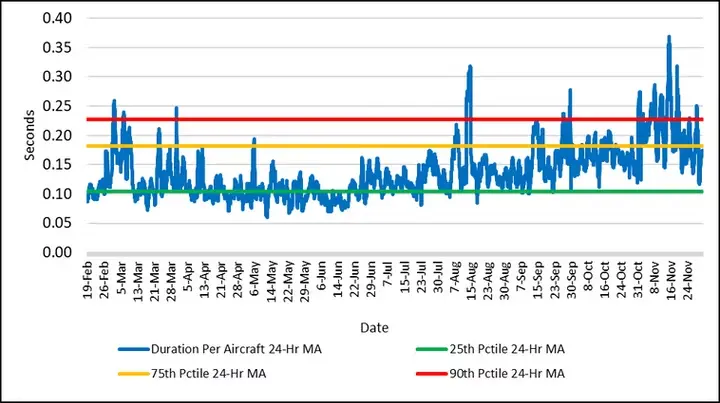Click the 6-Jun date label on x-axis
The height and width of the screenshot is (403, 720).
323,275
